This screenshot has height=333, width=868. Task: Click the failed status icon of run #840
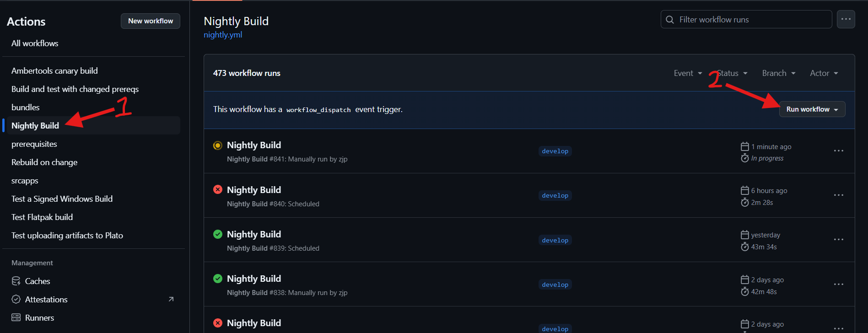click(218, 190)
